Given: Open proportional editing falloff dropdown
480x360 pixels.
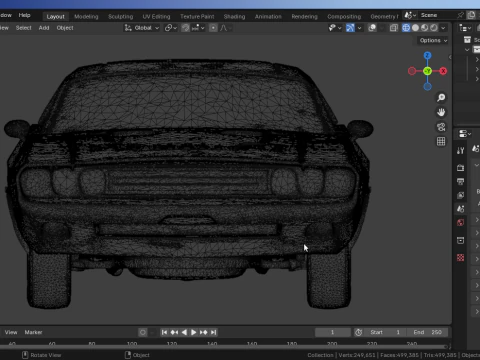Looking at the screenshot, I should (226, 28).
